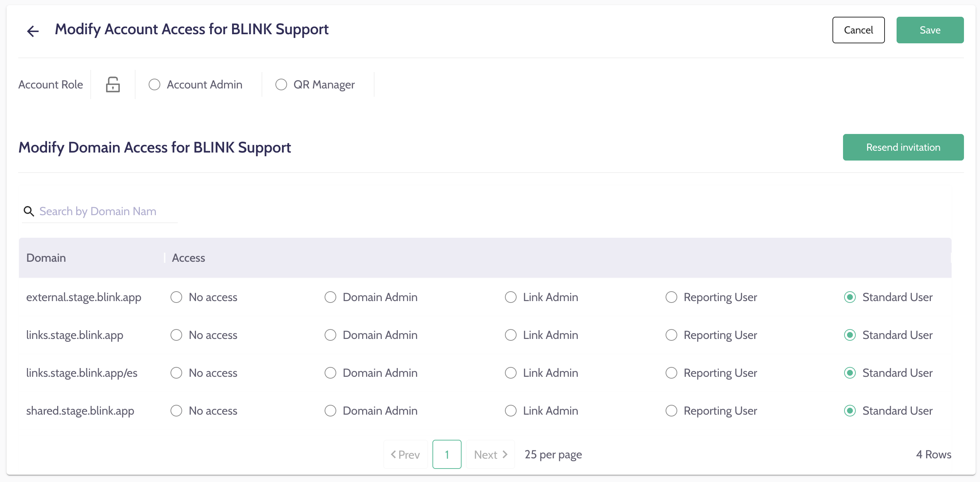980x482 pixels.
Task: Choose Link Admin for links.stage.blink.app/es
Action: [x=510, y=373]
